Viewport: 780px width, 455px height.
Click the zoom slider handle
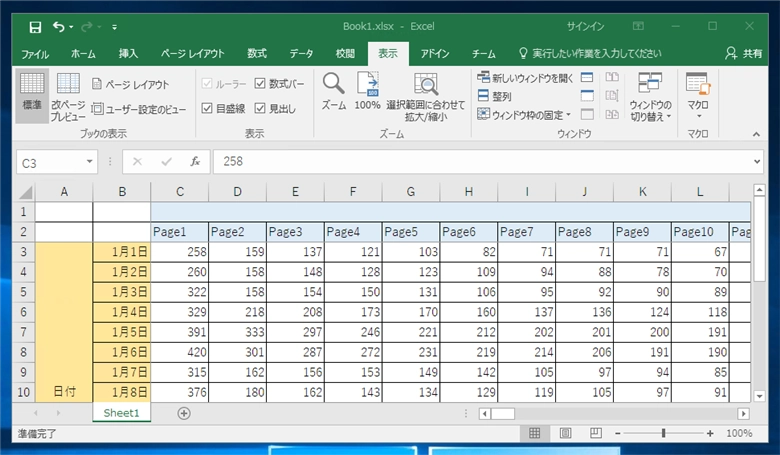tap(663, 434)
